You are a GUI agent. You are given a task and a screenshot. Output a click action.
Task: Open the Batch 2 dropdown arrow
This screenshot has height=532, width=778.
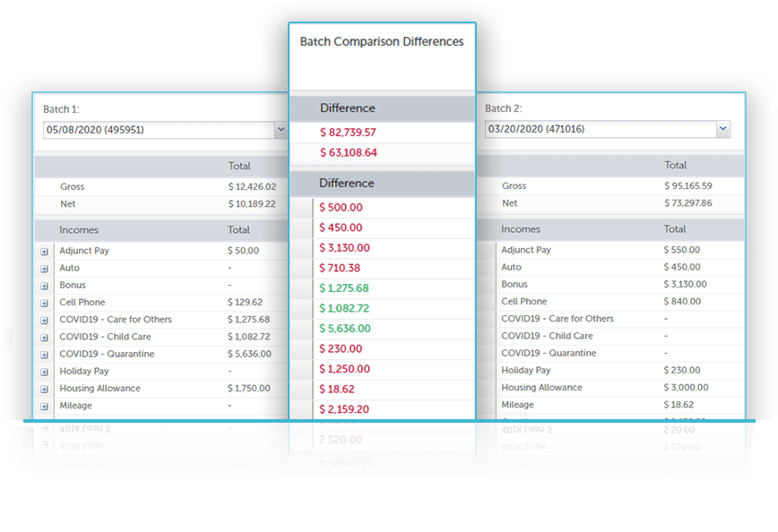point(723,129)
